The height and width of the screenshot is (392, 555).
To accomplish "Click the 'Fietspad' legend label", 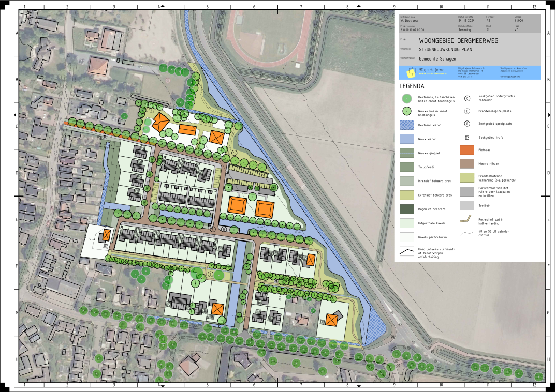I will tap(485, 150).
